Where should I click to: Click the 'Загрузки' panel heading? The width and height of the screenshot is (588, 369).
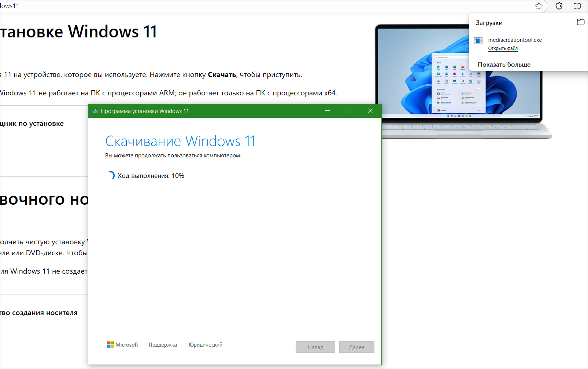coord(489,23)
